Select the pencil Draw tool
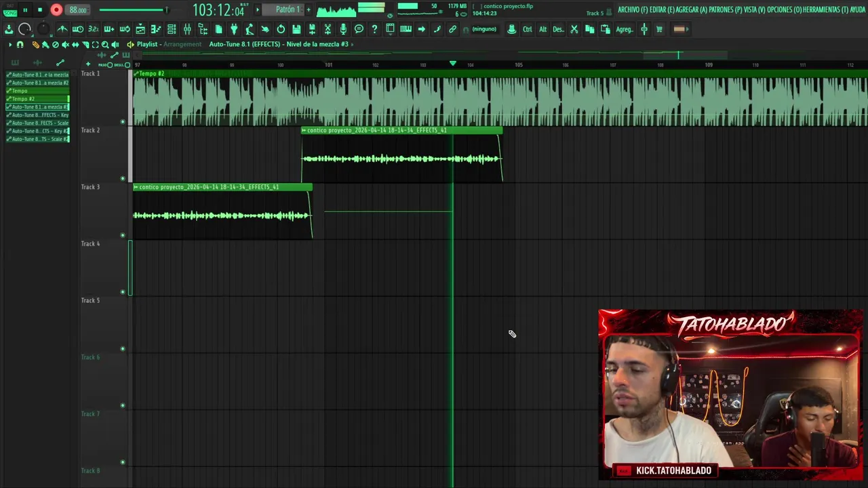The width and height of the screenshot is (868, 488). click(35, 44)
